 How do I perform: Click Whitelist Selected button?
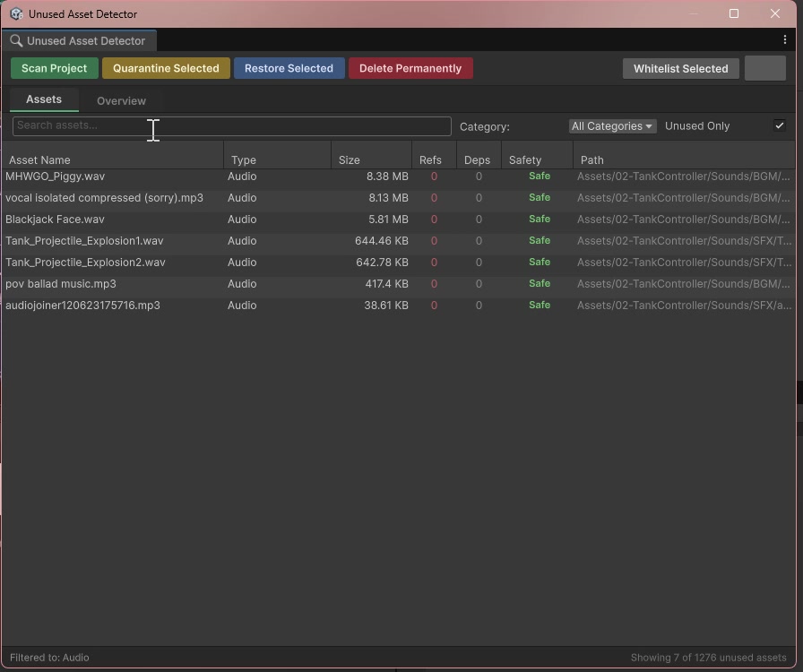coord(680,69)
